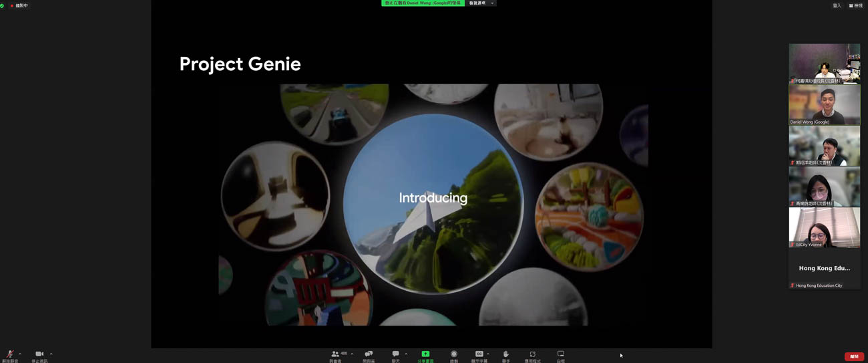The height and width of the screenshot is (363, 868).
Task: Expand audio options arrow beside microphone
Action: 20,354
